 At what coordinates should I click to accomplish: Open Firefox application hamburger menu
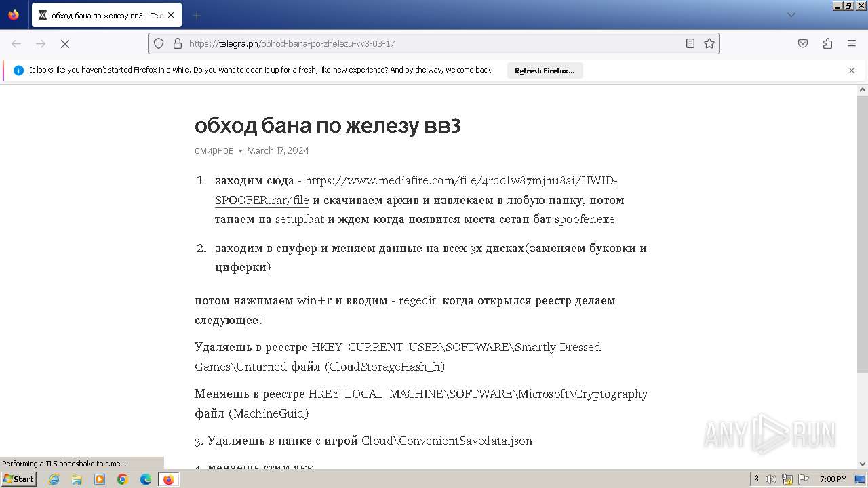(x=852, y=43)
